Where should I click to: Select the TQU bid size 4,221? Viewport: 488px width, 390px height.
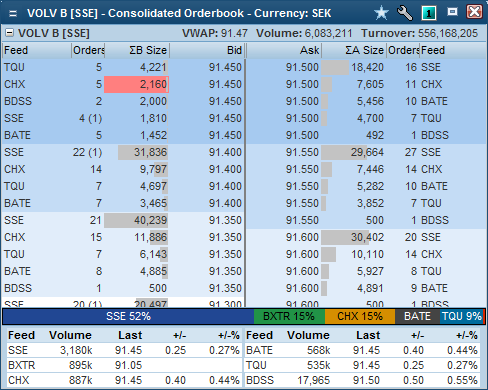tap(153, 67)
